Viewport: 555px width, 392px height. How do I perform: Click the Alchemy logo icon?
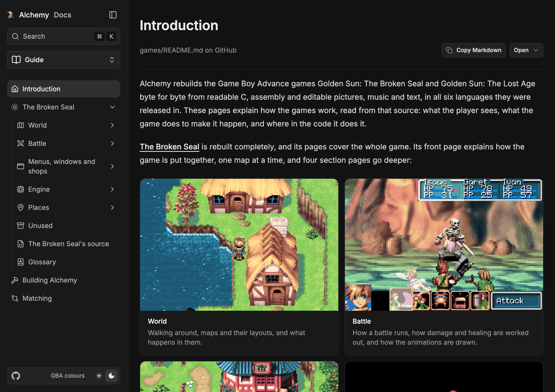(x=10, y=15)
